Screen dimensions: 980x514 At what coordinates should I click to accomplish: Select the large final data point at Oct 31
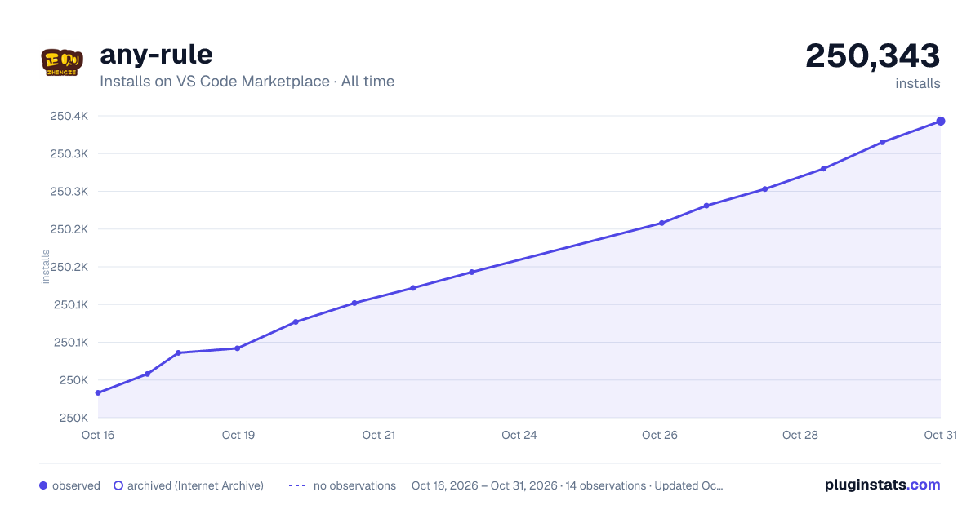[941, 122]
